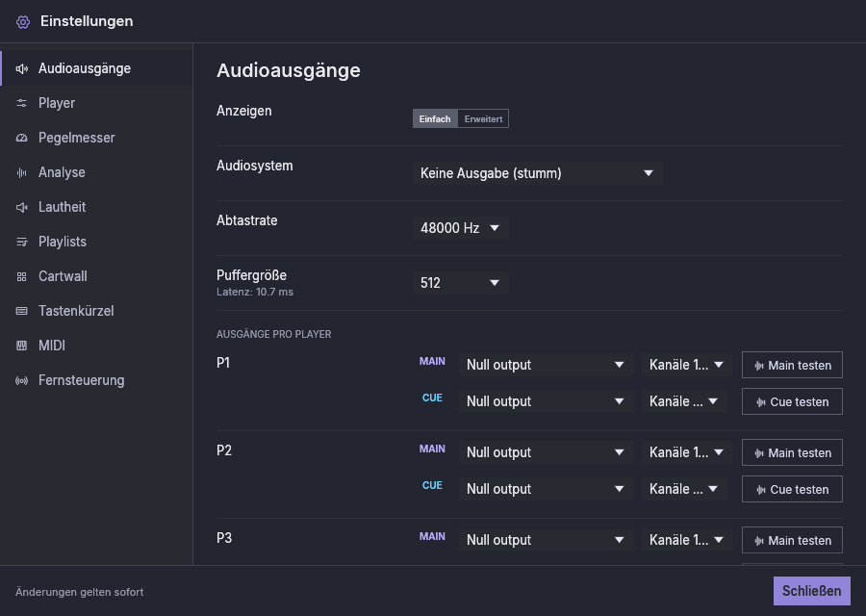Click waveform icon in P2 Cue testen
Viewport: 866px width, 616px height.
pyautogui.click(x=760, y=490)
